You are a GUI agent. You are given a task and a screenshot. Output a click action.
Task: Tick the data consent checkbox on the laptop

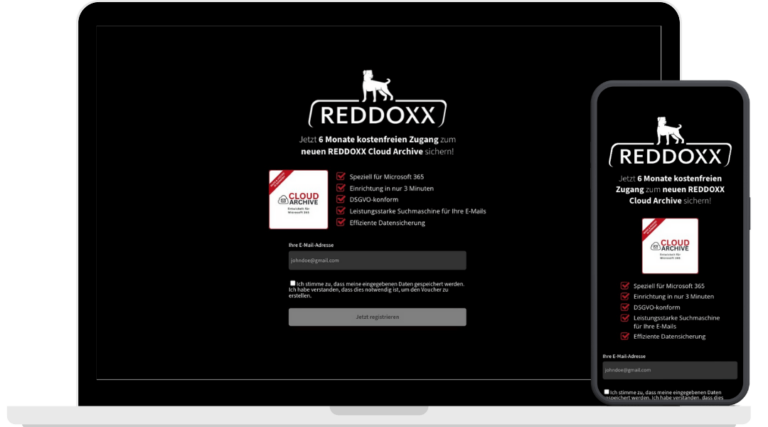(x=292, y=283)
